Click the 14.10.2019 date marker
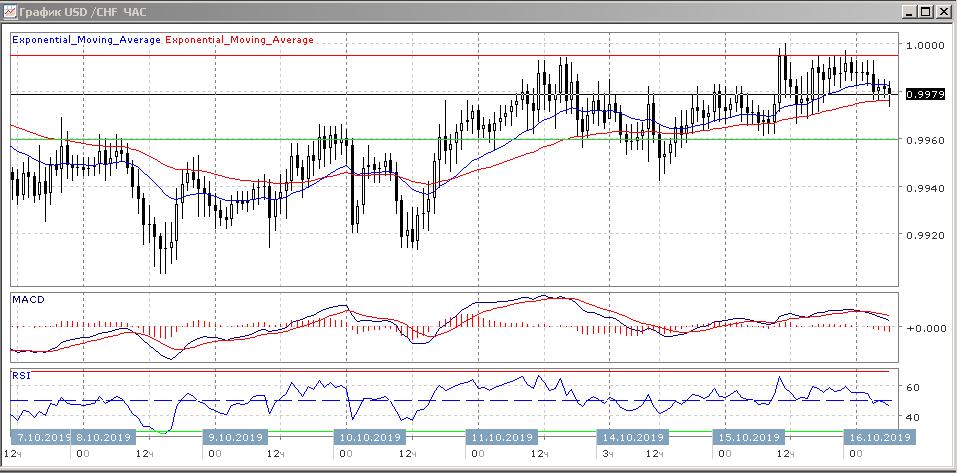 [x=632, y=438]
